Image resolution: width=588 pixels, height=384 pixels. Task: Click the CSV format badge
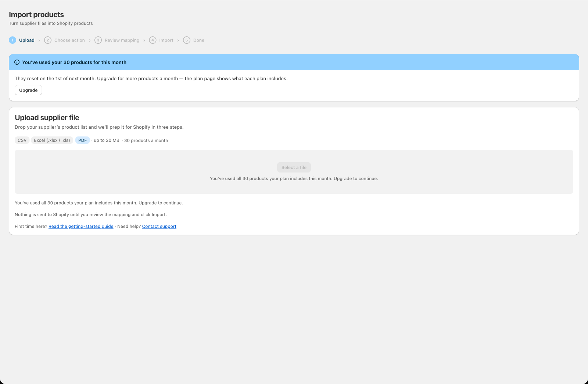(22, 140)
